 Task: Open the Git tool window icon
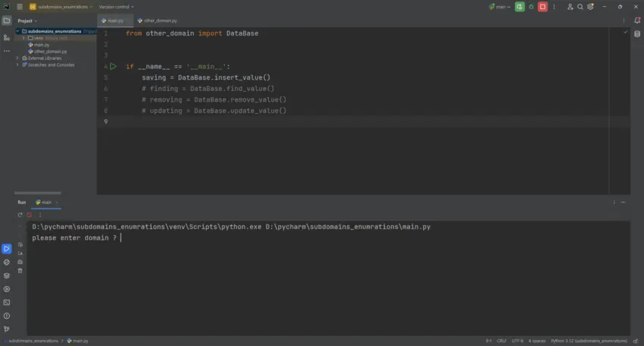[x=6, y=329]
